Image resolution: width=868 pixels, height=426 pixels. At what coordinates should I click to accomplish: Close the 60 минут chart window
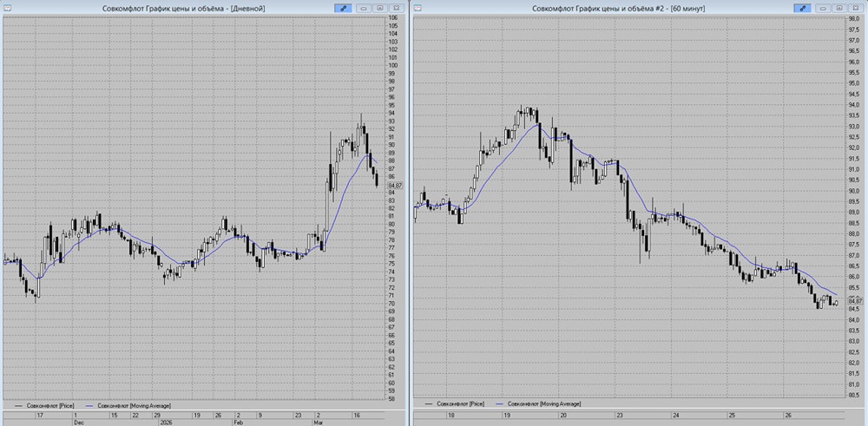(855, 9)
